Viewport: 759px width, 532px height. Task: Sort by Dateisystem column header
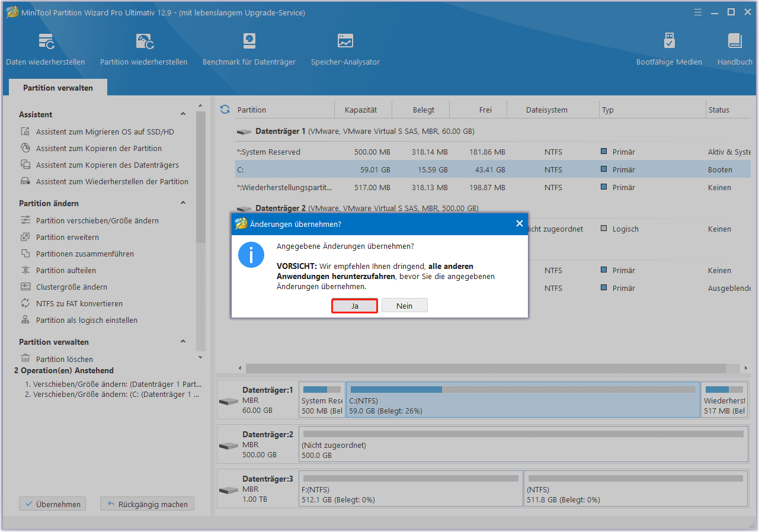click(x=553, y=110)
